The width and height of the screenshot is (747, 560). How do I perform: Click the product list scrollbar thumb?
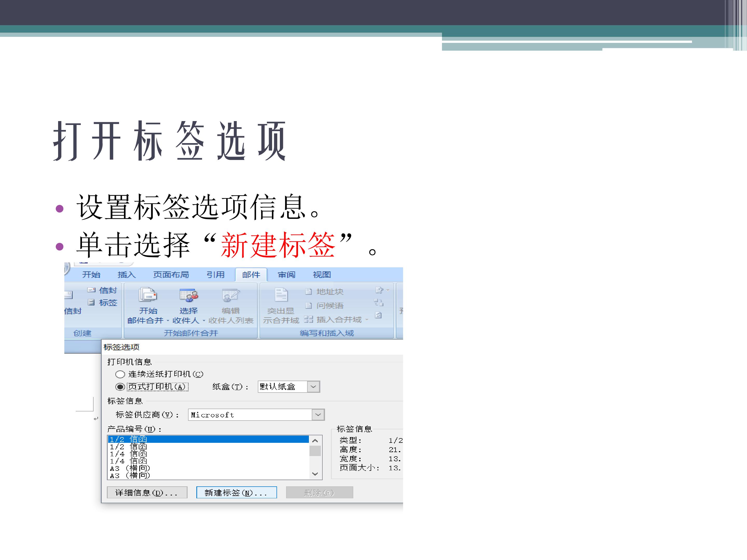[x=315, y=451]
